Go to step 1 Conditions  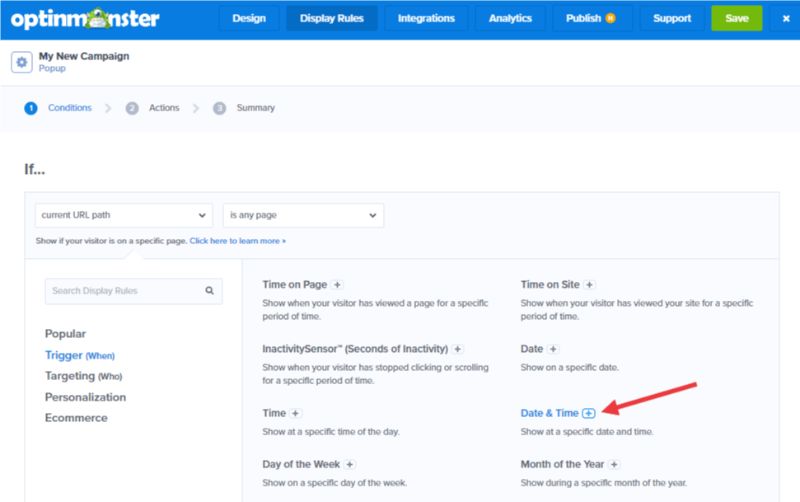coord(58,108)
